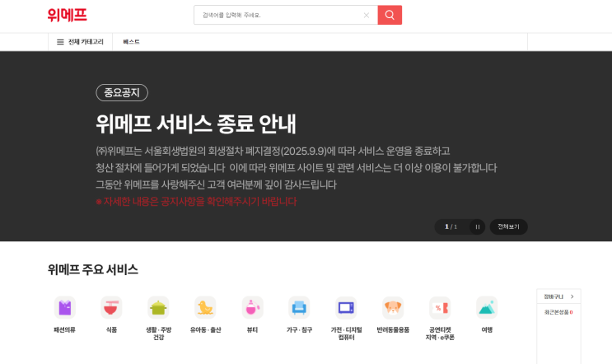This screenshot has width=612, height=364.
Task: Click the 위메프 logo
Action: click(68, 15)
